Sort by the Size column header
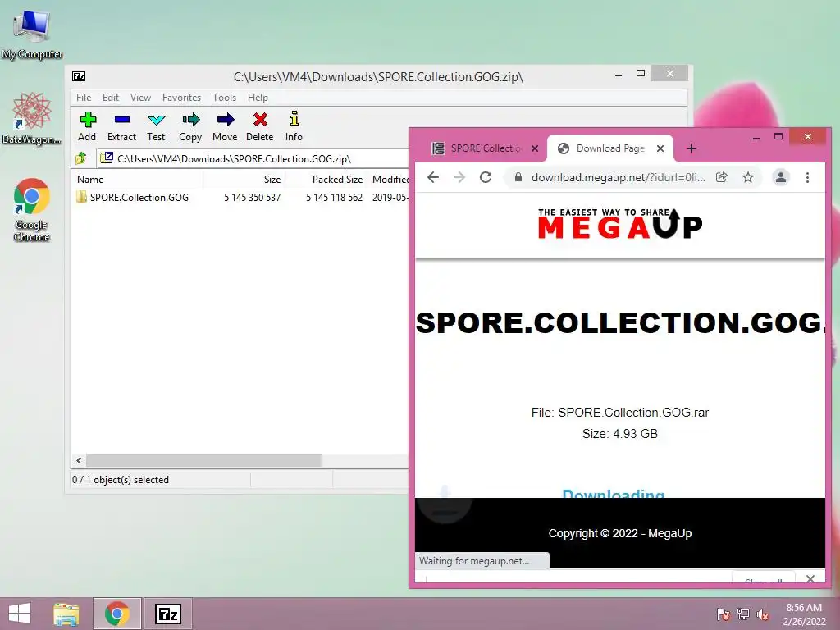The width and height of the screenshot is (840, 630). click(x=244, y=180)
